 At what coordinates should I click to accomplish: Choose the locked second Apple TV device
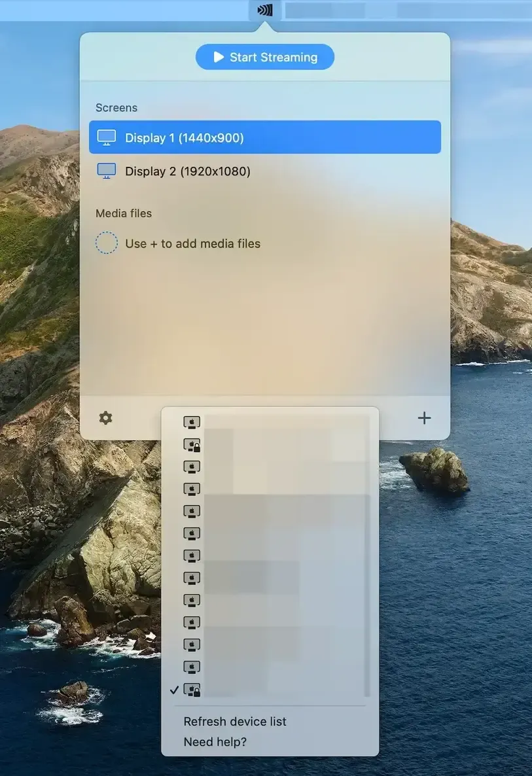coord(270,444)
